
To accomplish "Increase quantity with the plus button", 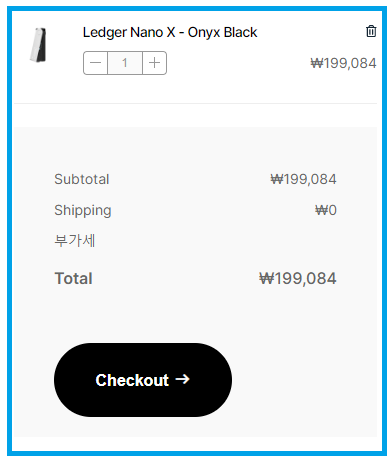I will 154,63.
